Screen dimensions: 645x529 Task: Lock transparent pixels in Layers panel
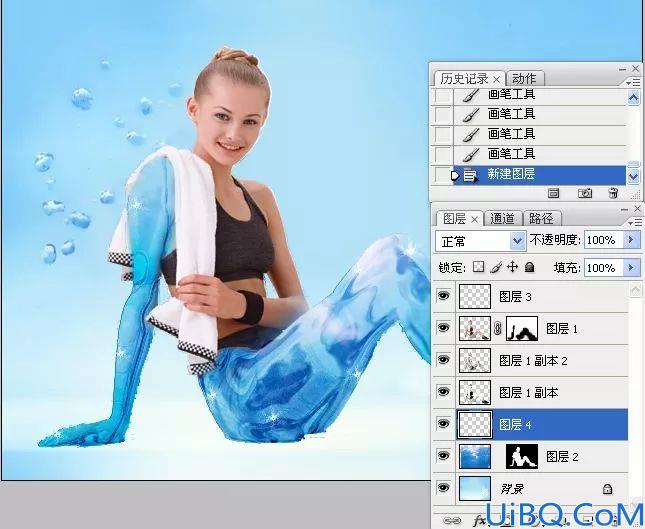(478, 267)
